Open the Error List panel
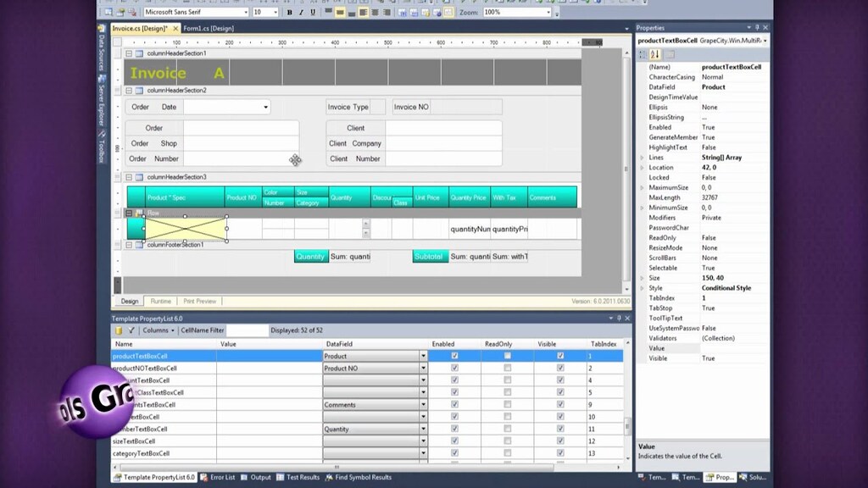 click(222, 477)
